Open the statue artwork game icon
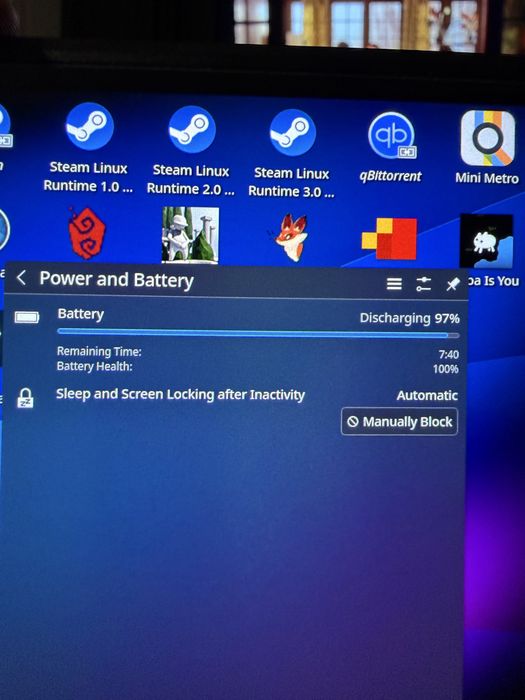 coord(191,235)
